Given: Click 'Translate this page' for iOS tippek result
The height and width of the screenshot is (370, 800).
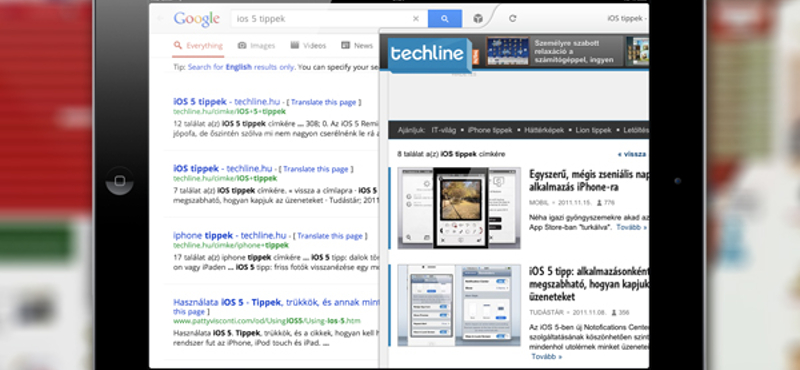Looking at the screenshot, I should (316, 169).
